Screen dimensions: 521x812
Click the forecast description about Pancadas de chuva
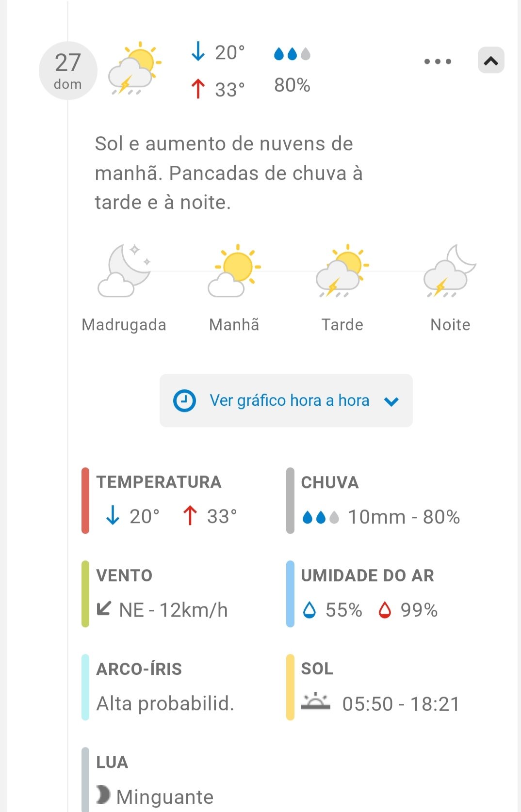pyautogui.click(x=228, y=173)
